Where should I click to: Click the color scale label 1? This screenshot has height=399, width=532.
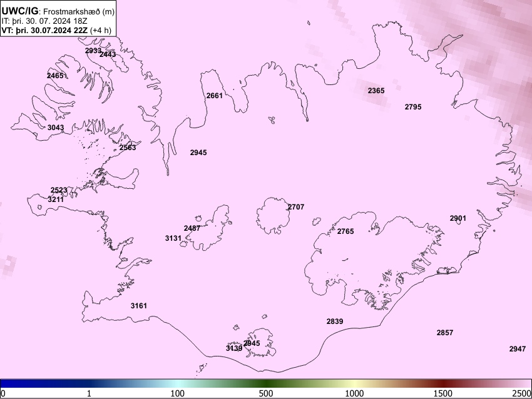coord(89,393)
